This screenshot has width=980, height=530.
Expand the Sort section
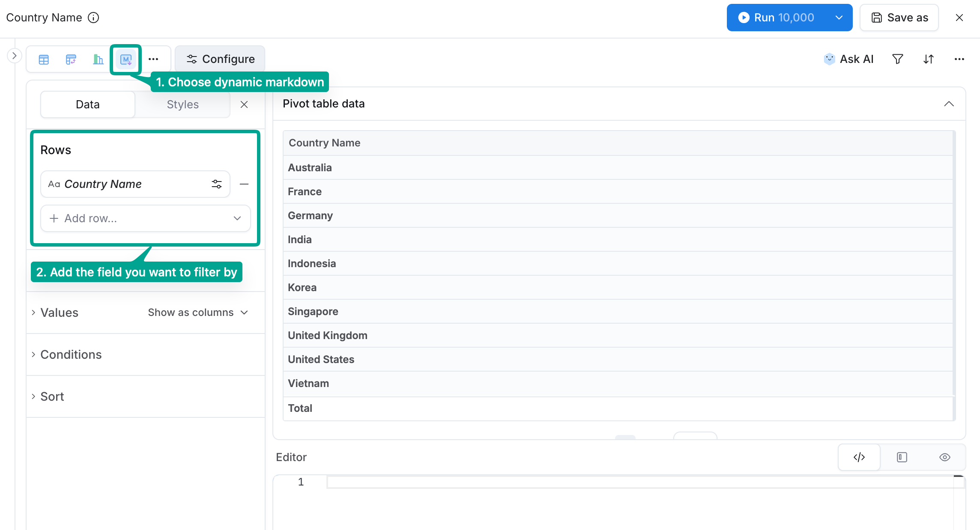[x=48, y=396]
